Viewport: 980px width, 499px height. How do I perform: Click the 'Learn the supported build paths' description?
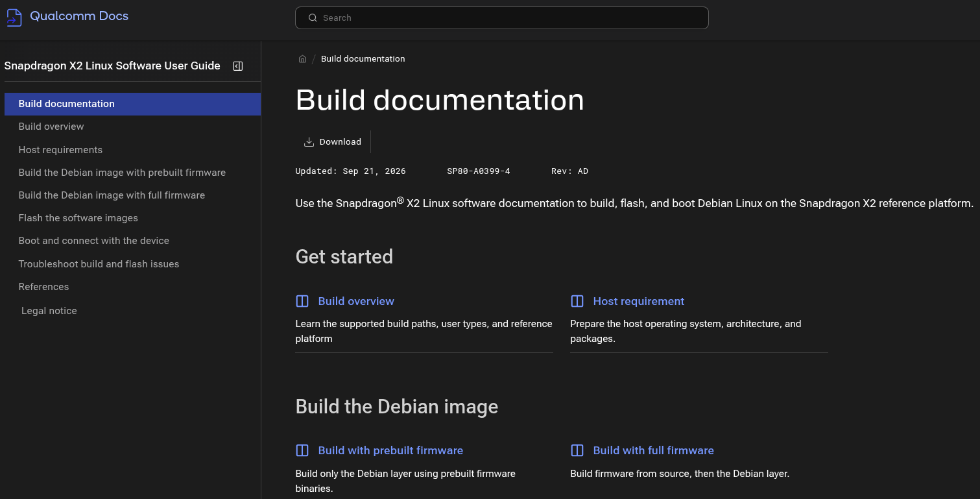pos(424,331)
